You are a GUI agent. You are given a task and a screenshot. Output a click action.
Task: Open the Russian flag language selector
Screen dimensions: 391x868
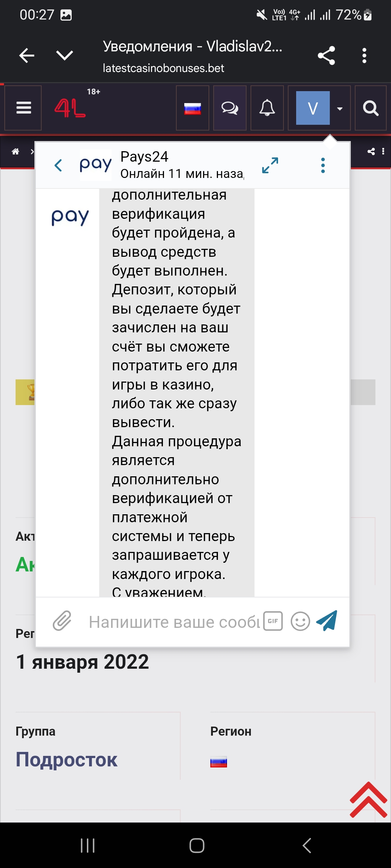point(192,108)
